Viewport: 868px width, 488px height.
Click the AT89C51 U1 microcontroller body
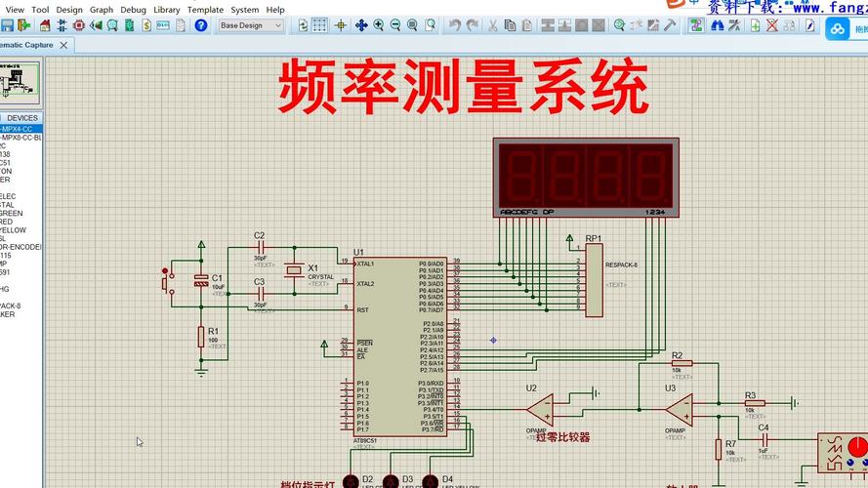coord(400,346)
